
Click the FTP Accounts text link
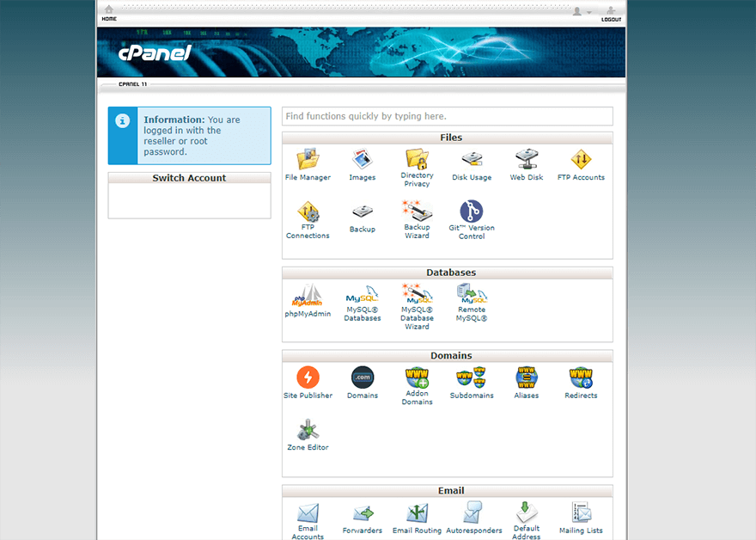click(581, 177)
